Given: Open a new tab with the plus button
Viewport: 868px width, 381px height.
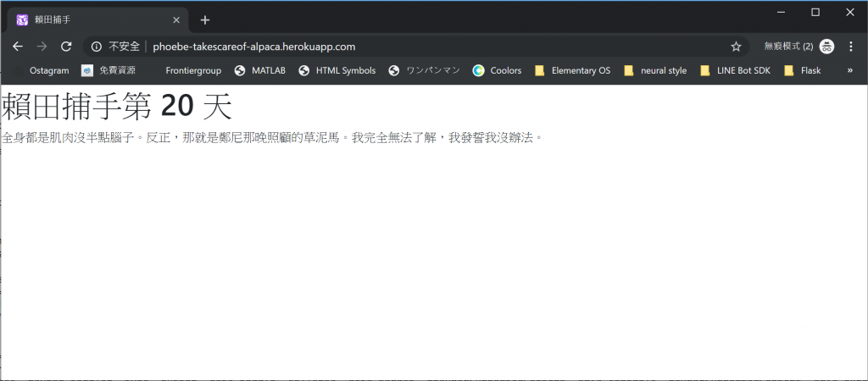Looking at the screenshot, I should coord(205,20).
